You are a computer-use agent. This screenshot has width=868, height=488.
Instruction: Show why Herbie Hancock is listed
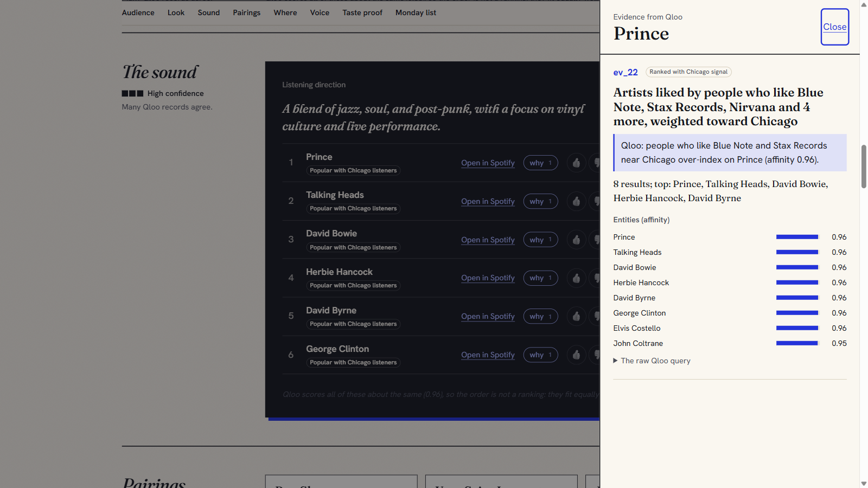pos(540,278)
